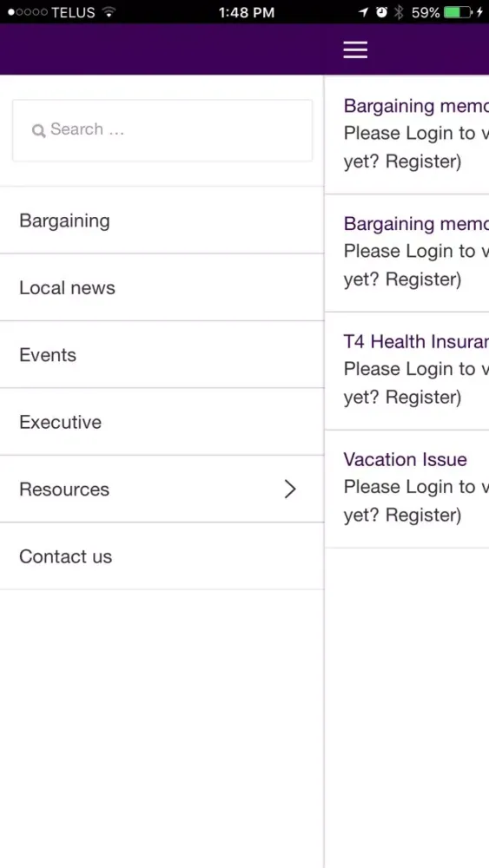Open the Bargaining menu item
The image size is (489, 868).
click(x=162, y=220)
